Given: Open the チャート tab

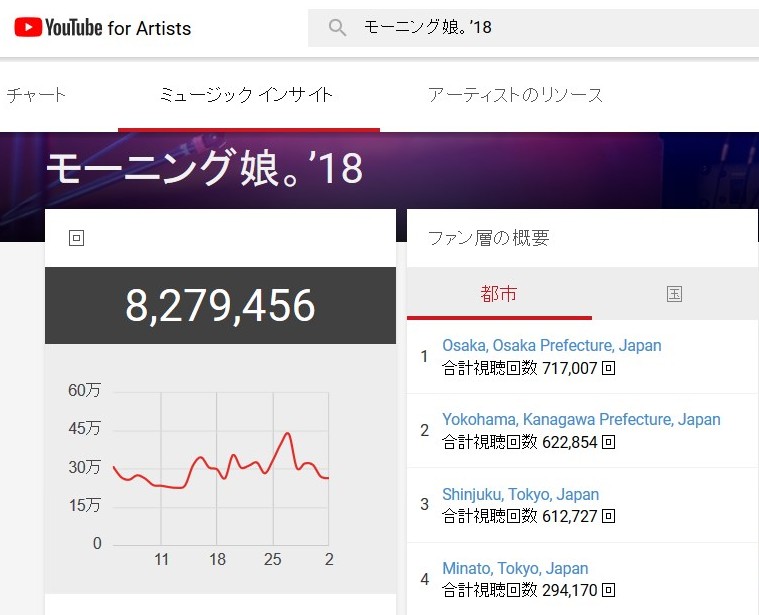Looking at the screenshot, I should click(36, 94).
